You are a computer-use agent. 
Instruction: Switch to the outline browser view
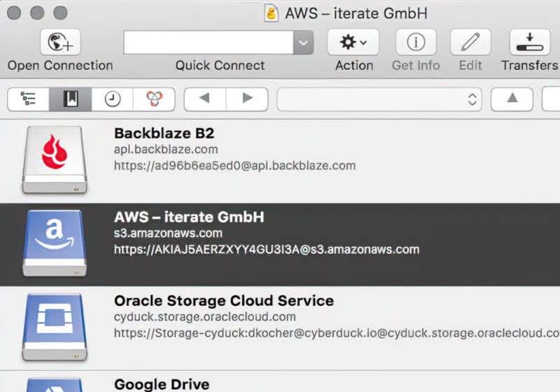point(29,99)
